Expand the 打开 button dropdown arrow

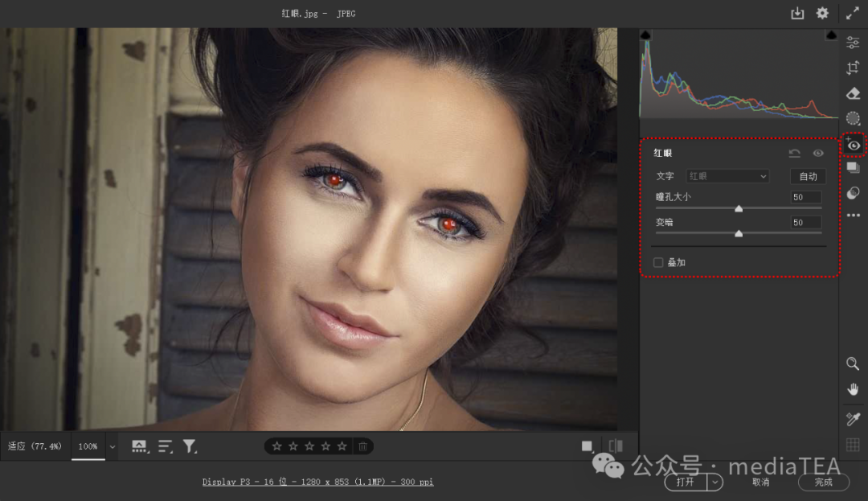pyautogui.click(x=715, y=483)
